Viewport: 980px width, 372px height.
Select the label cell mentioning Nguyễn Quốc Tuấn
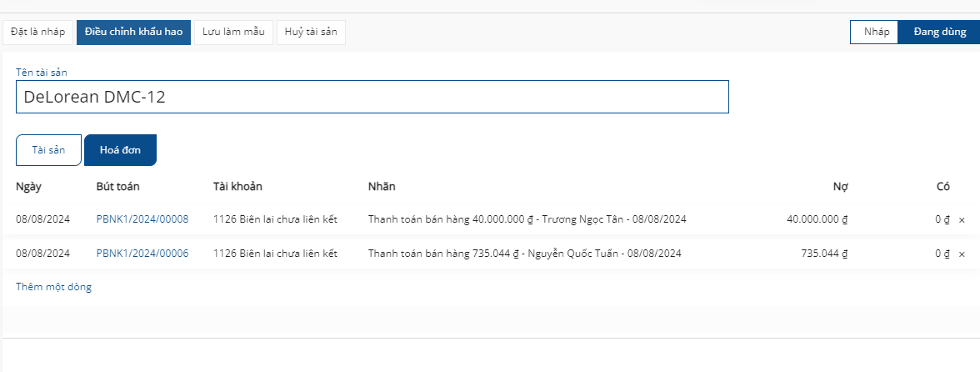(524, 254)
